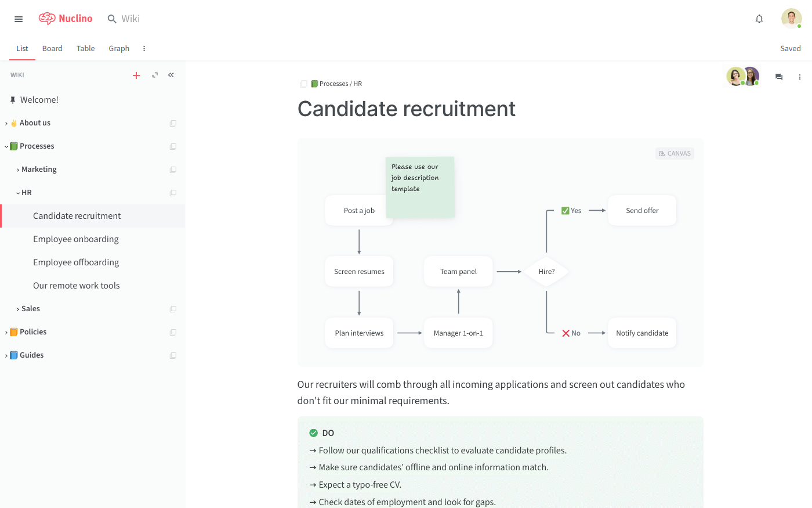Create a new item with the plus icon
Screen dimensions: 812x508
pyautogui.click(x=136, y=75)
